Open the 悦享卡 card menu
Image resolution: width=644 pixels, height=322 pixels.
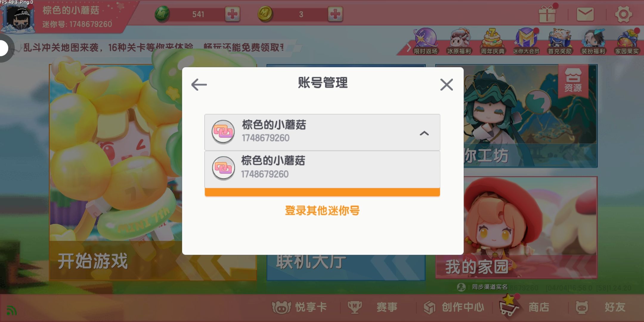pyautogui.click(x=299, y=307)
